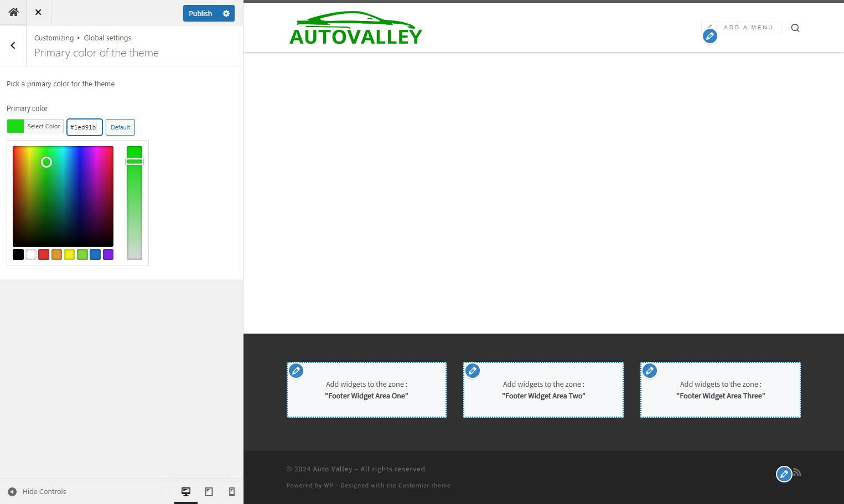Image resolution: width=844 pixels, height=504 pixels.
Task: Pick the black palette swatch
Action: pos(18,254)
